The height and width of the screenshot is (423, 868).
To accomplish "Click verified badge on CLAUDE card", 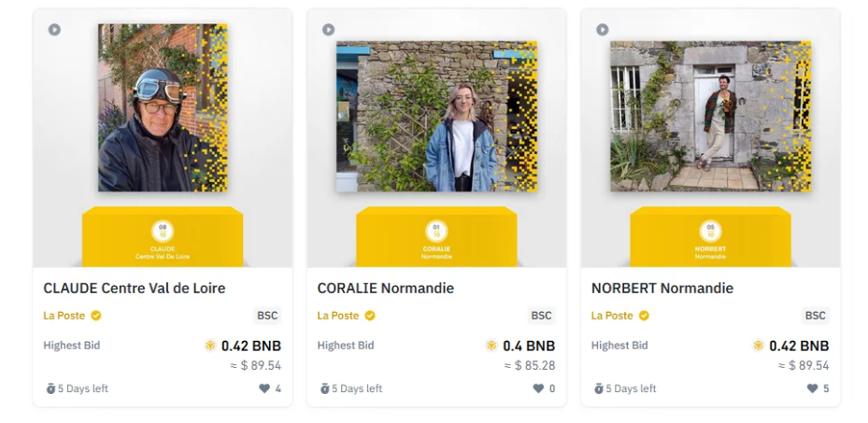I will [96, 316].
